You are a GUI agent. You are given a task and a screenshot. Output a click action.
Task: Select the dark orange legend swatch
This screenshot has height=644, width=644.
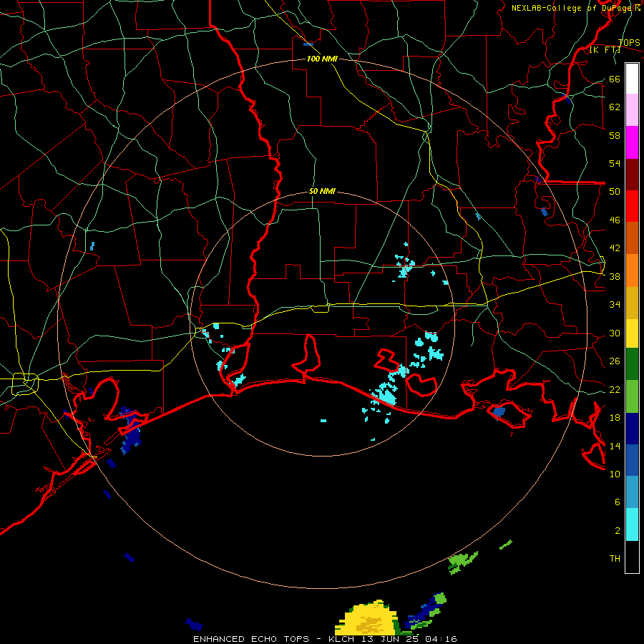click(x=632, y=238)
